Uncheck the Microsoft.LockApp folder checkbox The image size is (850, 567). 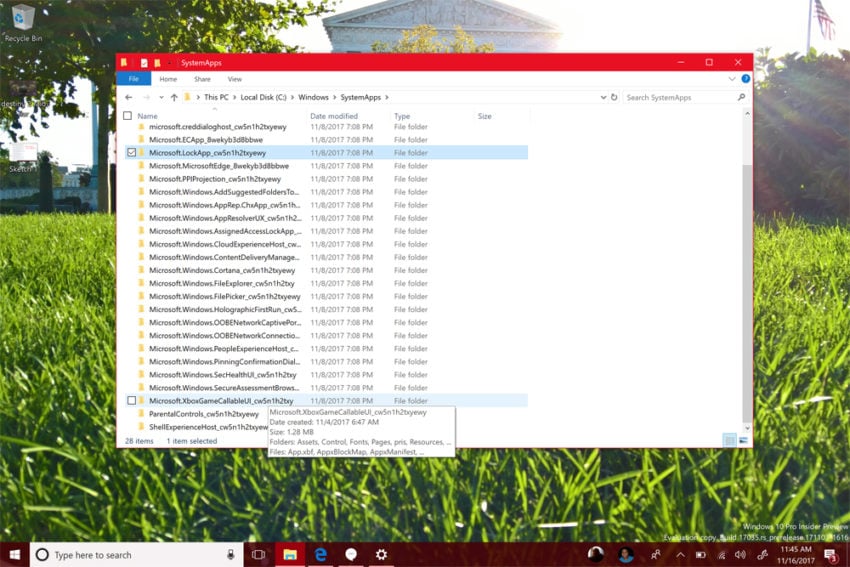coord(131,153)
